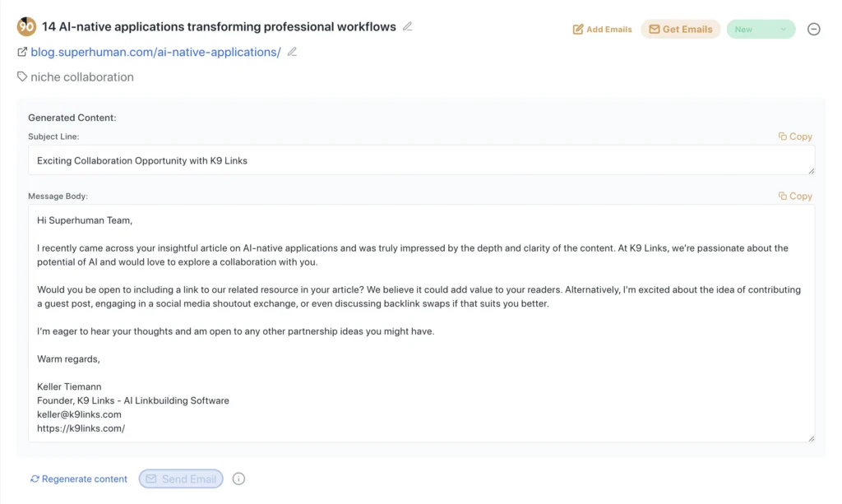The height and width of the screenshot is (504, 842).
Task: Click the tag icon near niche collaboration
Action: pos(22,76)
